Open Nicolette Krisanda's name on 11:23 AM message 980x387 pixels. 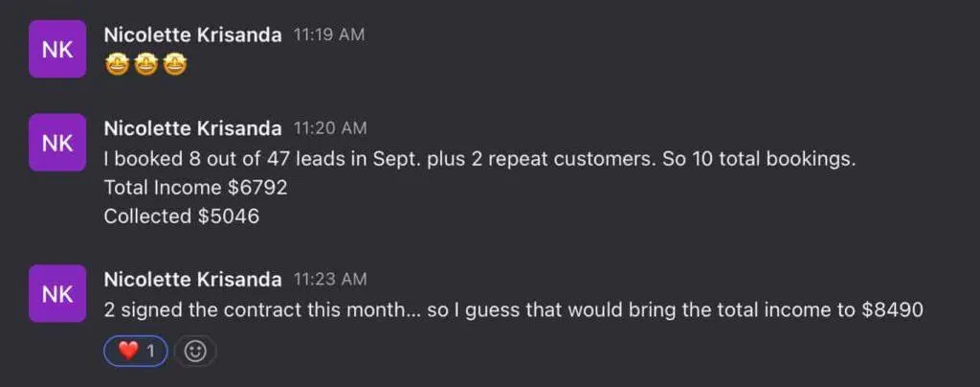[192, 280]
